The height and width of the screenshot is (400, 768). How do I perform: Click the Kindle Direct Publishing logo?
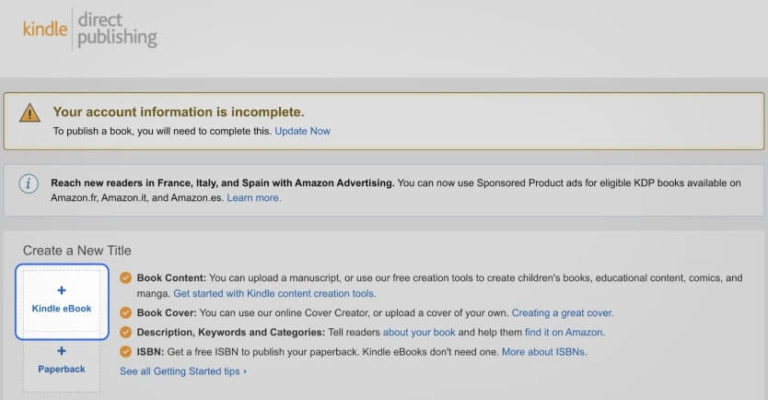click(90, 29)
